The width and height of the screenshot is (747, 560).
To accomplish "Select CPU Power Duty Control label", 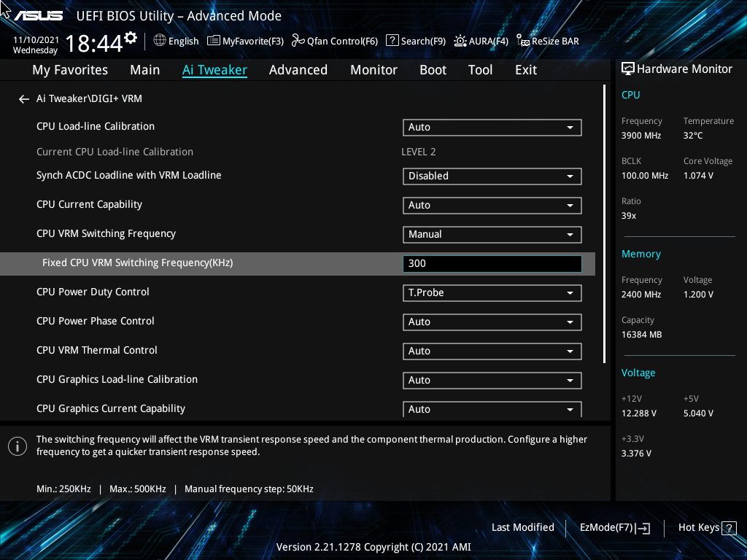I will 93,292.
